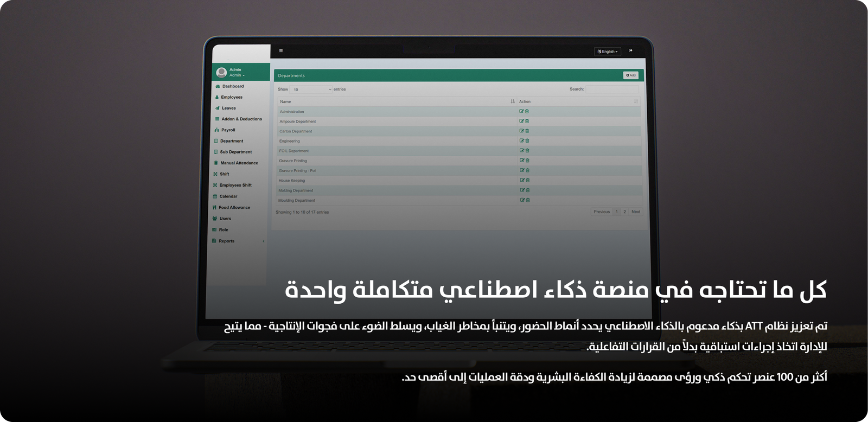
Task: Delete the House Keeping department
Action: point(527,180)
